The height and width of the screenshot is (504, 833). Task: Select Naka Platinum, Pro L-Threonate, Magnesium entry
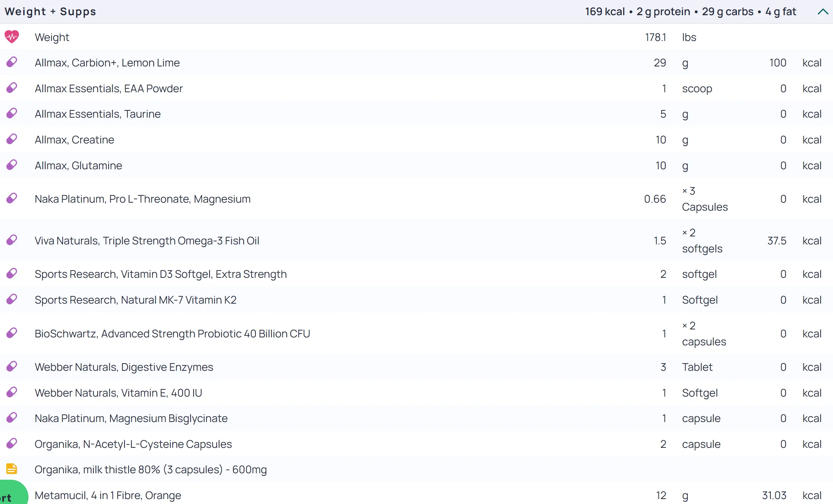coord(143,199)
